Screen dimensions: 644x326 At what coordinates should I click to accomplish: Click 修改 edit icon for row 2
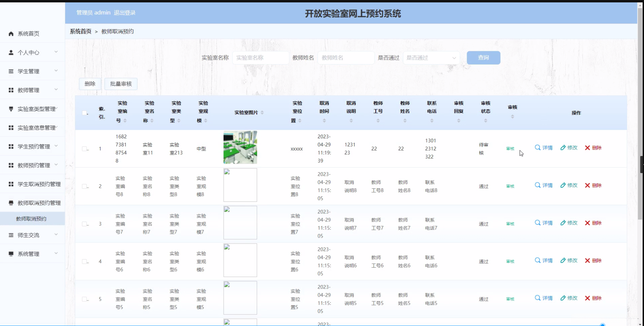point(569,185)
